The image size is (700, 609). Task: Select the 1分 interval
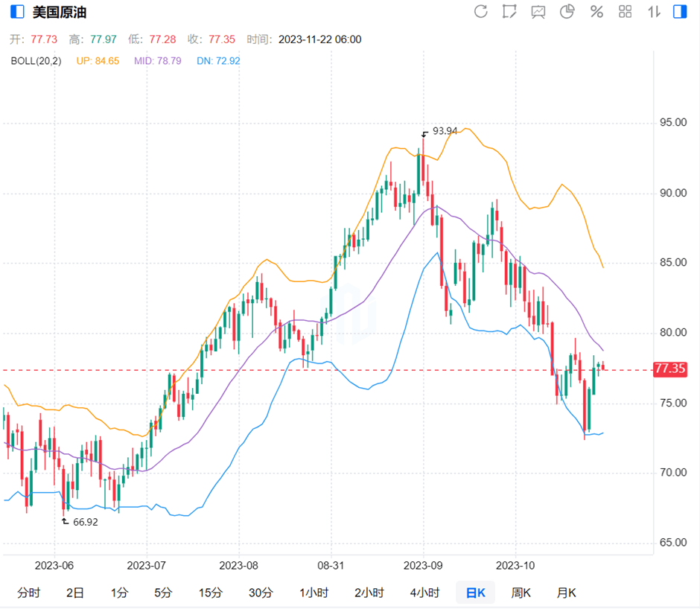point(119,593)
